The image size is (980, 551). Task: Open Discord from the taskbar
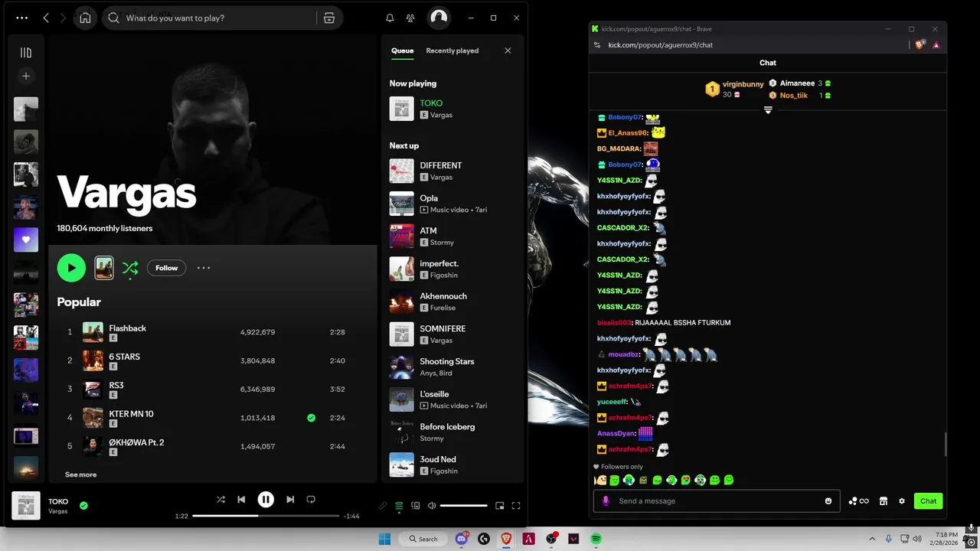click(x=462, y=539)
